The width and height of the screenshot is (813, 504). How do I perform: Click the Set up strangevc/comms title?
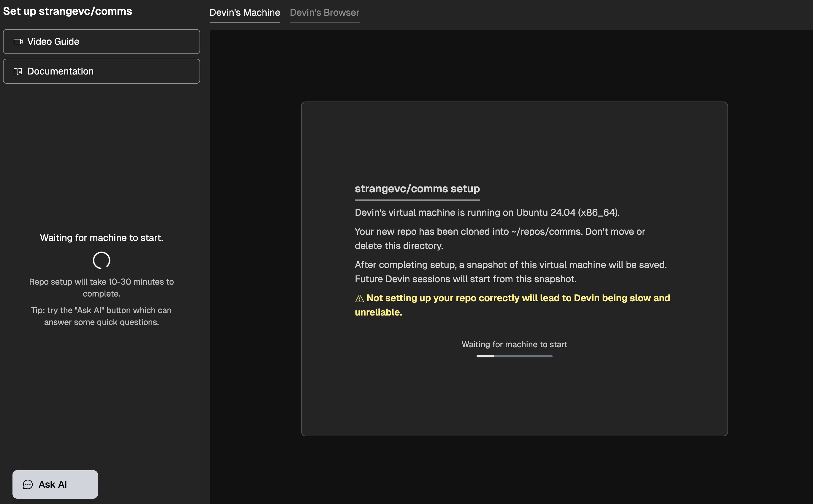67,11
